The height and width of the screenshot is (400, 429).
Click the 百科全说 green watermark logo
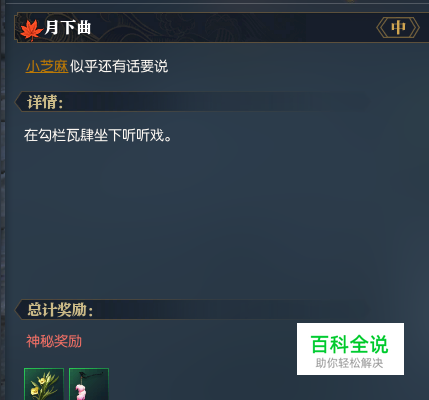tap(350, 344)
